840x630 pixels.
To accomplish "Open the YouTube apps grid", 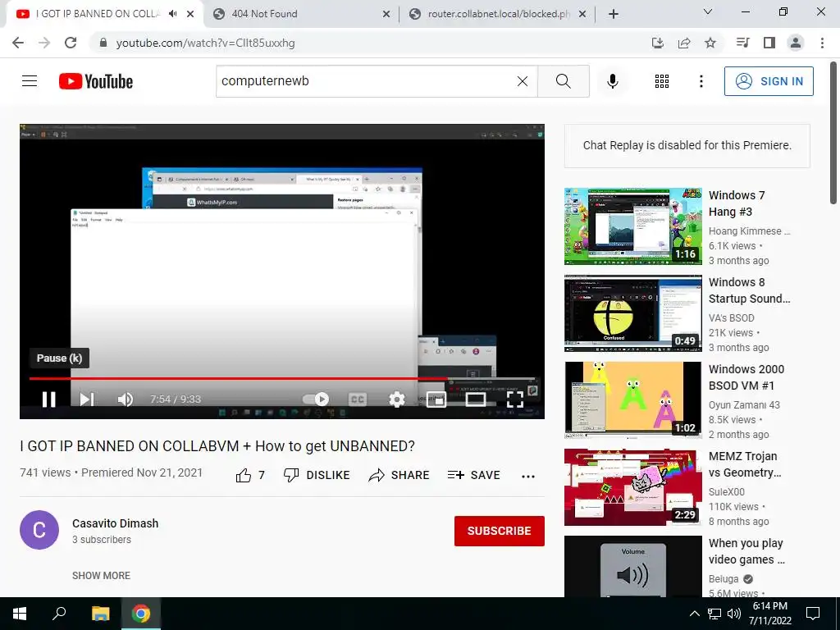I will [x=662, y=81].
